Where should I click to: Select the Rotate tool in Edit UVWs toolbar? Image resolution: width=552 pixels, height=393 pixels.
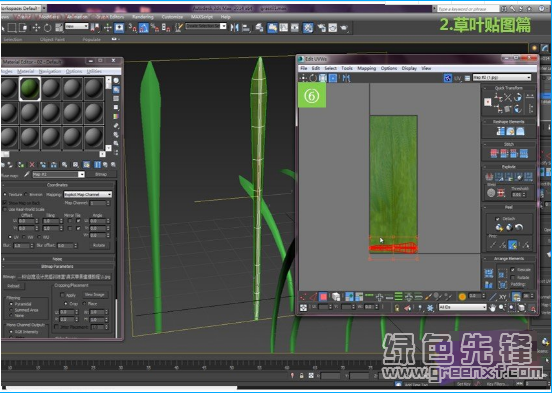pyautogui.click(x=313, y=78)
